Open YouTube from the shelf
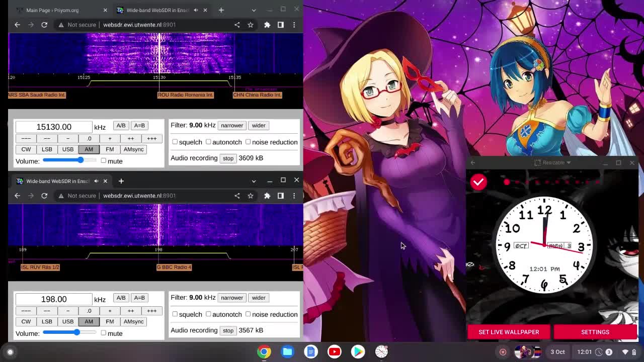644x362 pixels. (x=335, y=352)
